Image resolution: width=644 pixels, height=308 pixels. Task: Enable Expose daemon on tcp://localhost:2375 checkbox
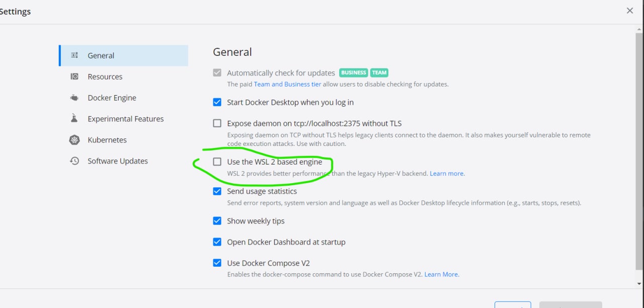[x=217, y=123]
